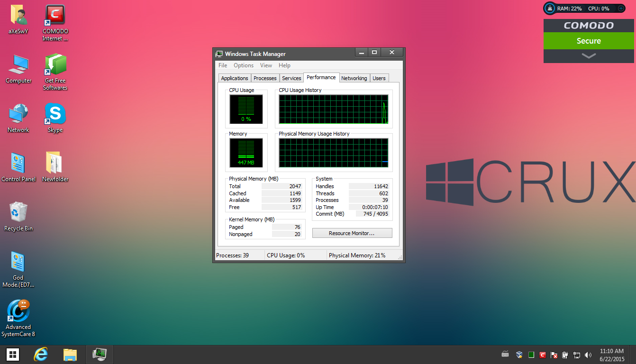Open the View menu

point(266,65)
